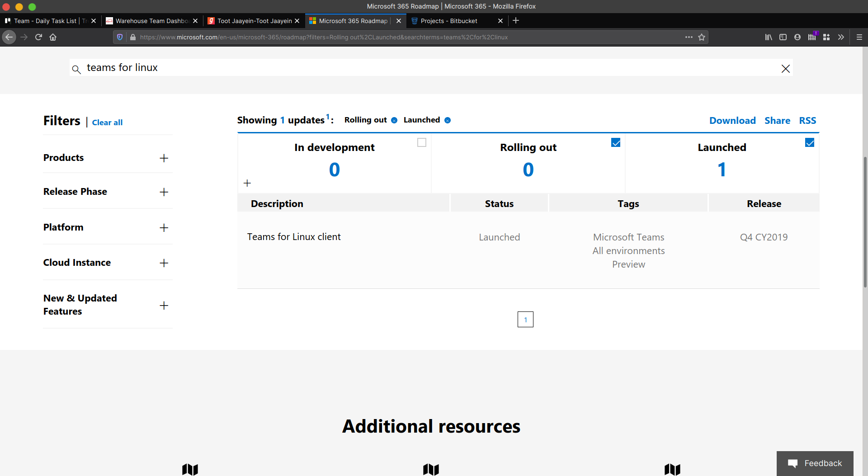Image resolution: width=868 pixels, height=476 pixels.
Task: Switch to Toot Jaayein tab
Action: click(254, 21)
